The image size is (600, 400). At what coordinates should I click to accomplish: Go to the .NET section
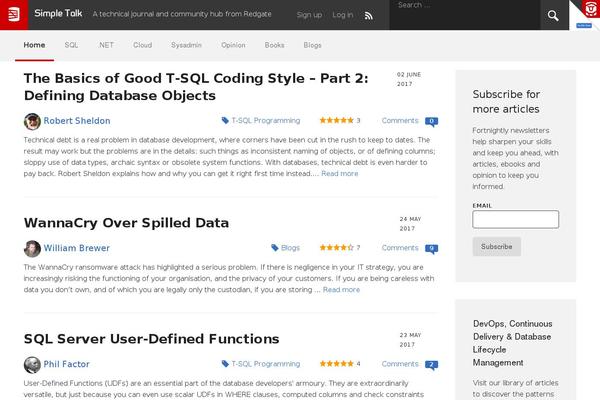click(x=106, y=45)
